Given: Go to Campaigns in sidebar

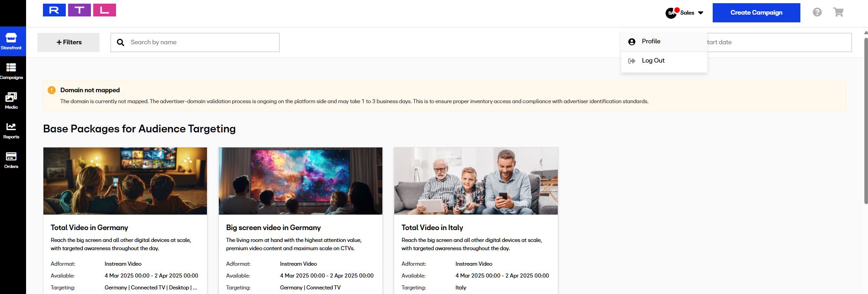Looking at the screenshot, I should coord(11,71).
